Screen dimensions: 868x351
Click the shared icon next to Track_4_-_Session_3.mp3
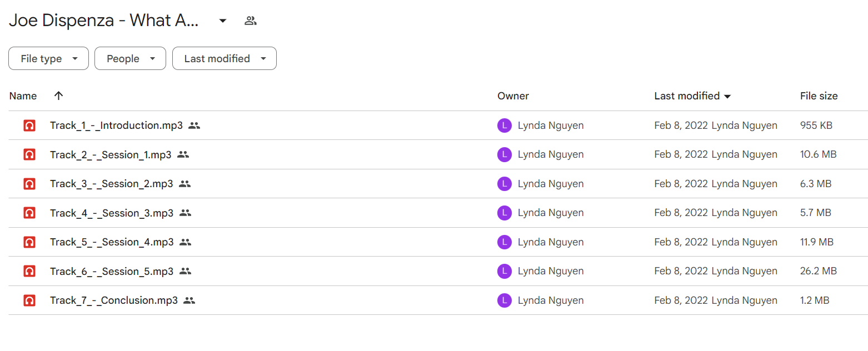coord(186,213)
